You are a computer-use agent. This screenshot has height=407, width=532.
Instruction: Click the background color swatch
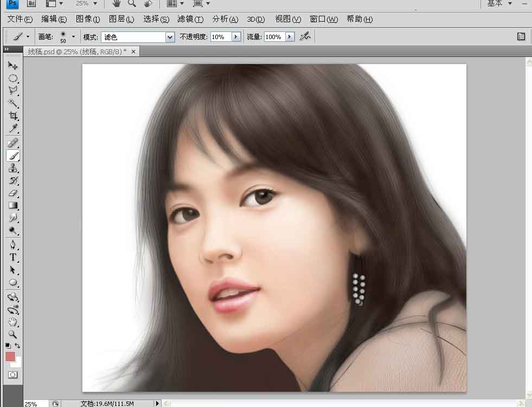(x=17, y=363)
